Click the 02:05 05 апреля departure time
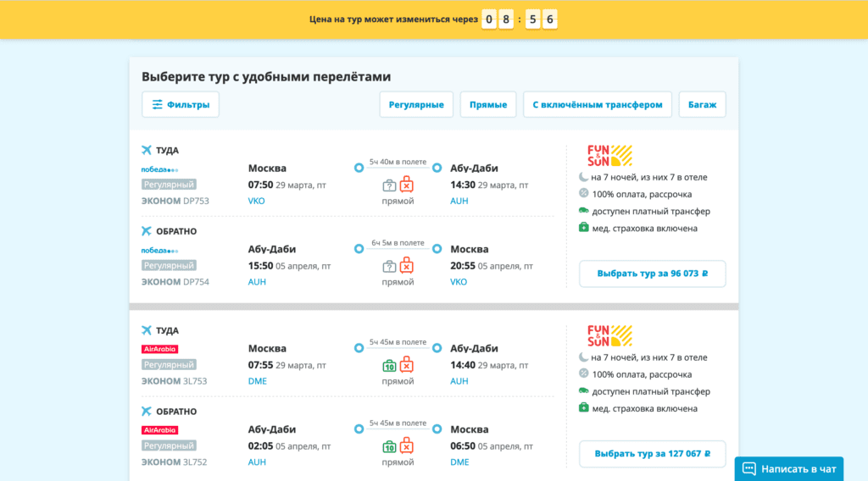This screenshot has width=868, height=481. (x=289, y=446)
